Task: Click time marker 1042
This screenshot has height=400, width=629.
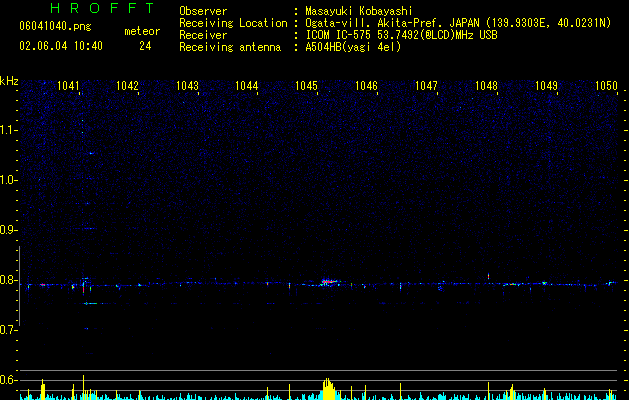Action: (x=127, y=85)
